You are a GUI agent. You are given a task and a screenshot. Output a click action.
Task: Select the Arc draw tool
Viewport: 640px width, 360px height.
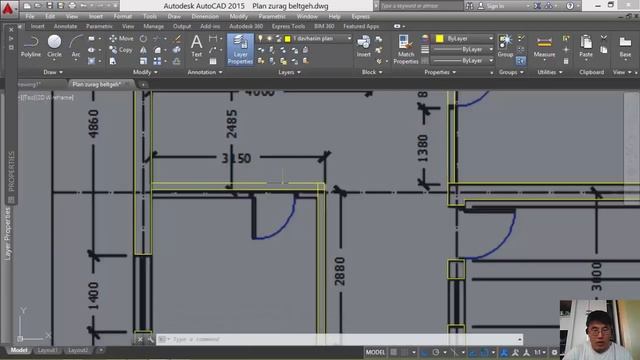(x=76, y=46)
